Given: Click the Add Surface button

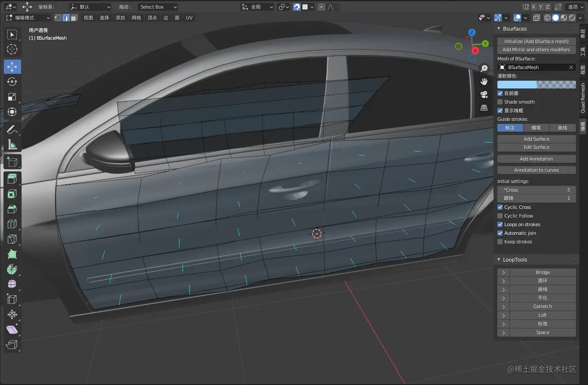Looking at the screenshot, I should point(536,139).
